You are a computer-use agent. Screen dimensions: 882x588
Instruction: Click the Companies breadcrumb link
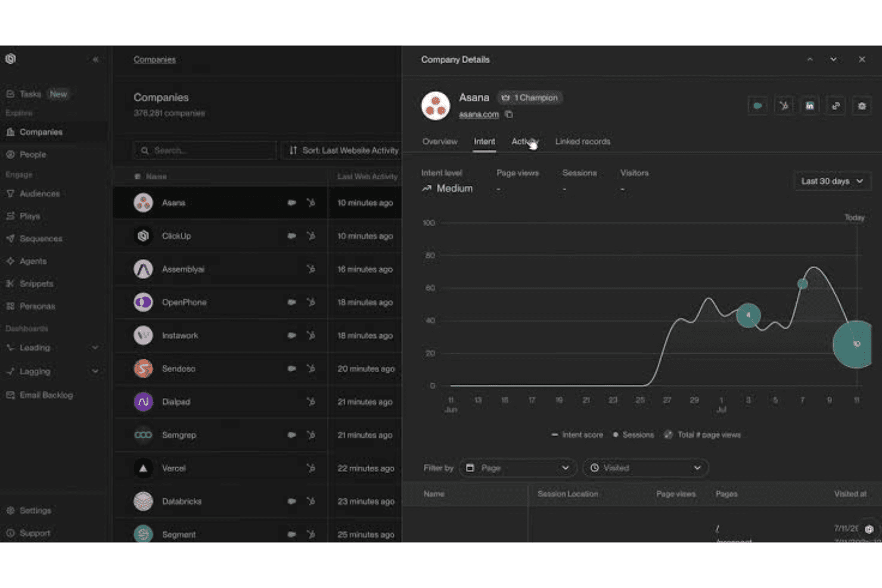click(x=154, y=60)
